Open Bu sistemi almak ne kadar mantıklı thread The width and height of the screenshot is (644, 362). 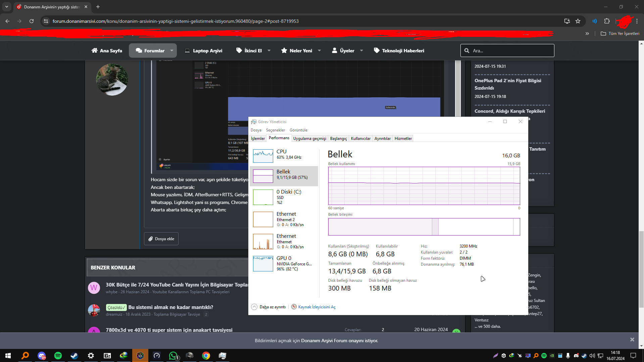click(x=170, y=307)
